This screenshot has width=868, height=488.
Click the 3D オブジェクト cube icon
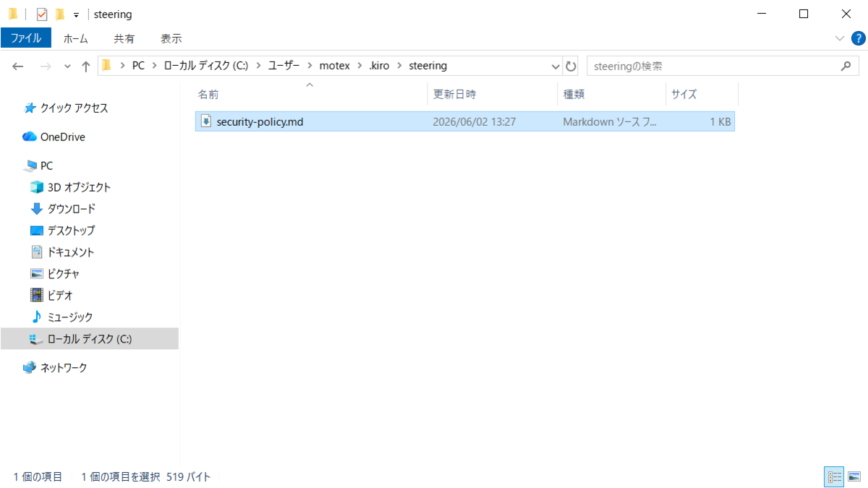click(37, 187)
